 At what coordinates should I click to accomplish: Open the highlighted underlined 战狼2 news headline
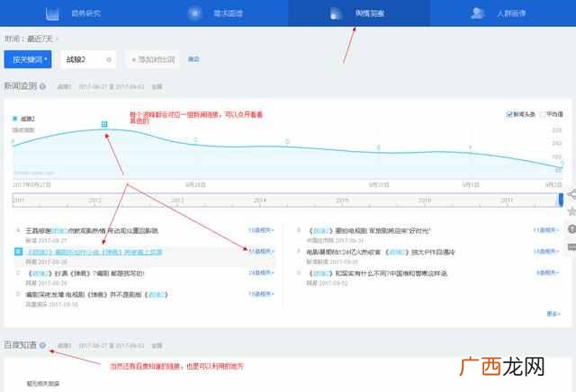[x=94, y=252]
